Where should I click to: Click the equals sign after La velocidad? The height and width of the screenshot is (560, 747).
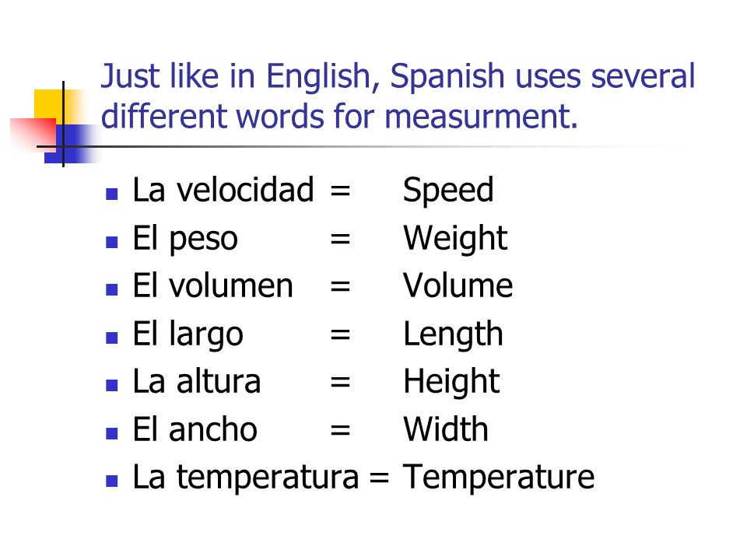click(x=340, y=191)
